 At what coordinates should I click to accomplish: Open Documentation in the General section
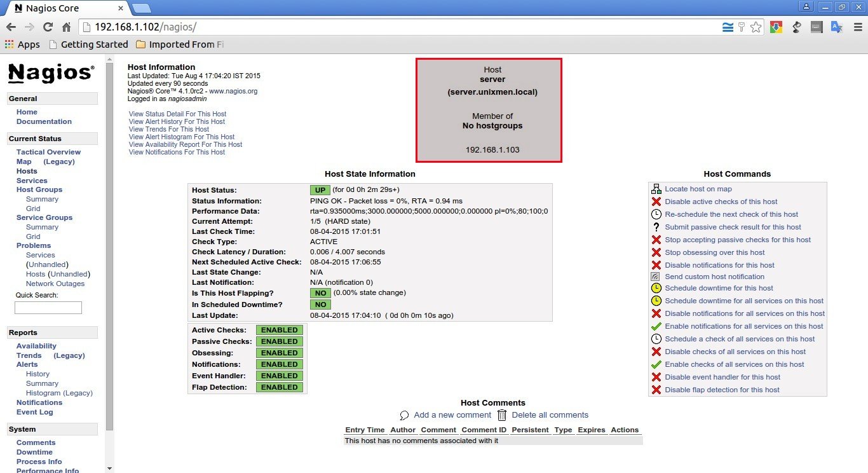point(44,121)
